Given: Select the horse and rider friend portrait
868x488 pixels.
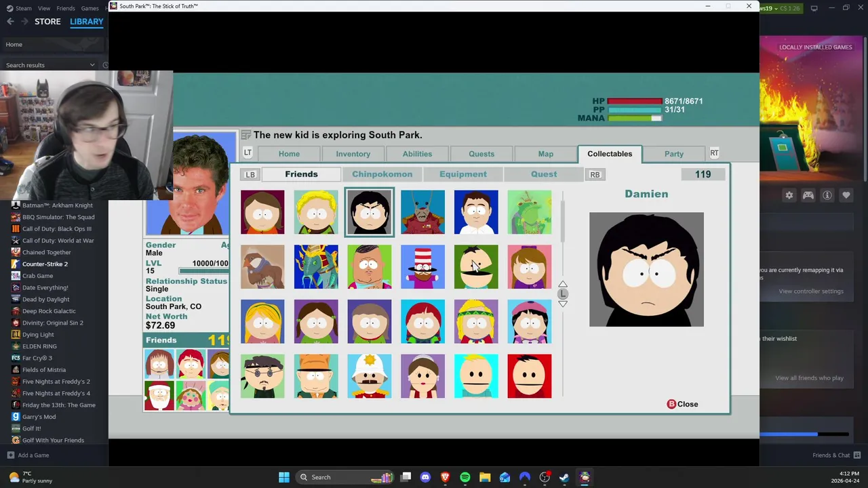Looking at the screenshot, I should coord(262,267).
